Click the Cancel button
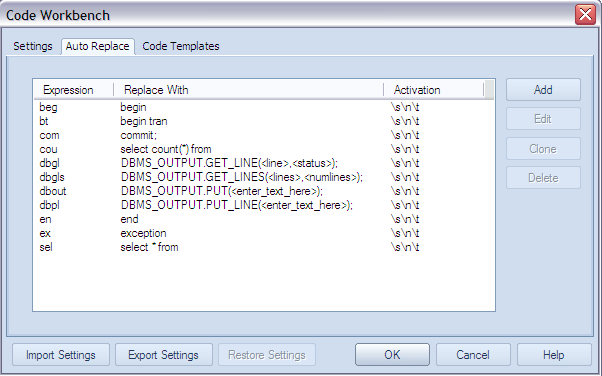The width and height of the screenshot is (602, 376). (473, 354)
